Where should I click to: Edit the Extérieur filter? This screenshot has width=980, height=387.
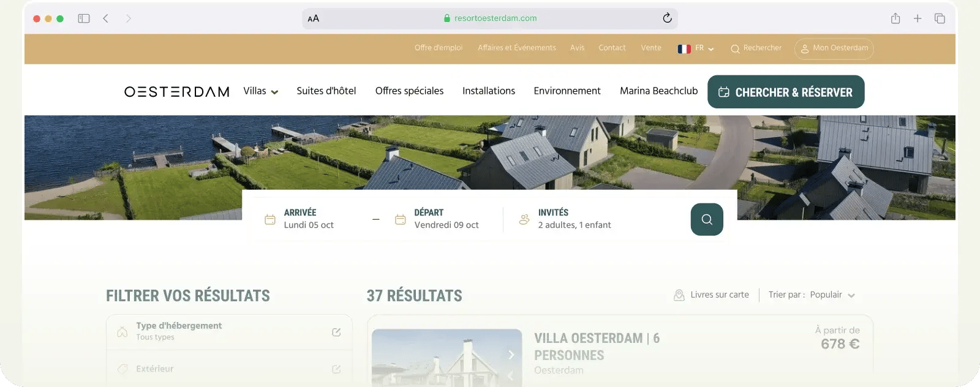pyautogui.click(x=336, y=369)
